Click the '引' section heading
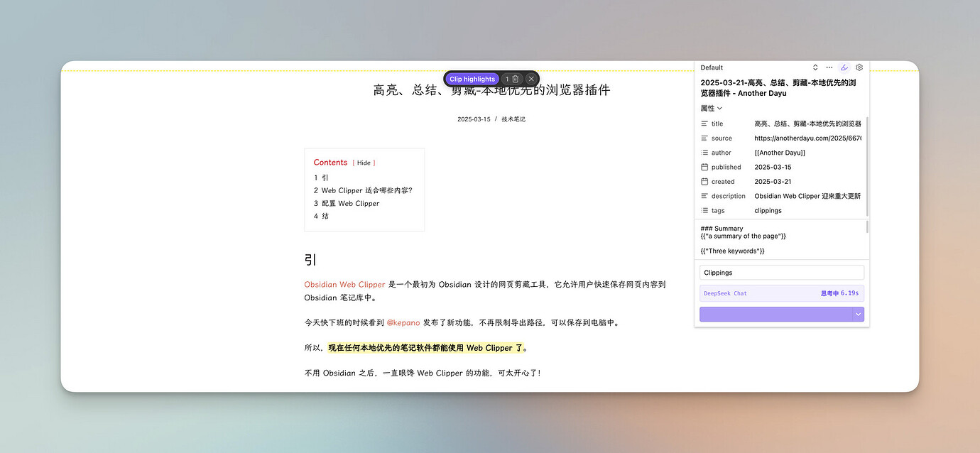 pyautogui.click(x=310, y=260)
